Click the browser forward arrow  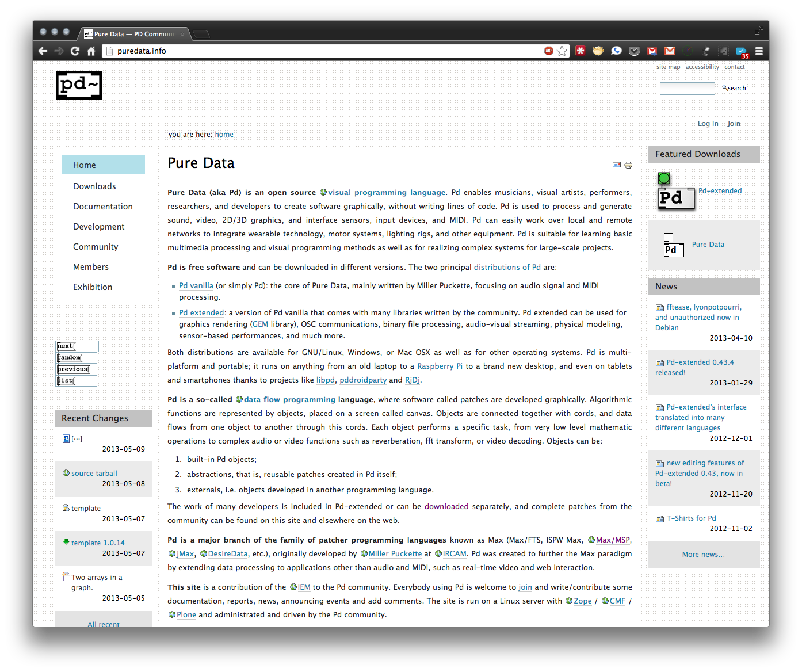[59, 51]
